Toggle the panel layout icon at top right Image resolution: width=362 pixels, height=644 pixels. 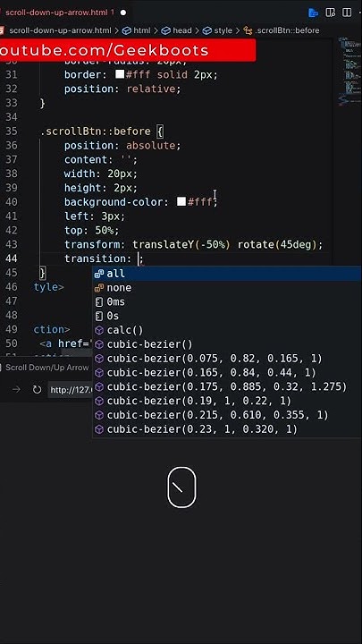pos(330,13)
